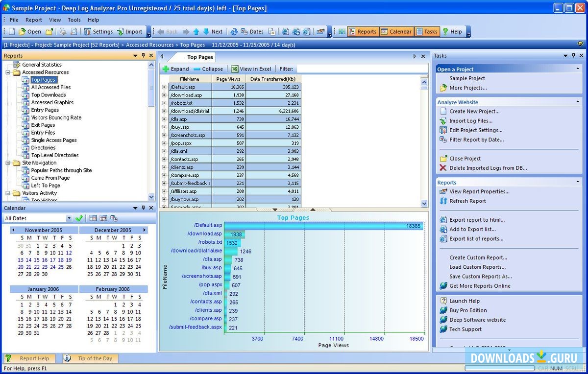Screen dimensions: 588x374
Task: Toggle the Reports panel button
Action: coord(363,31)
